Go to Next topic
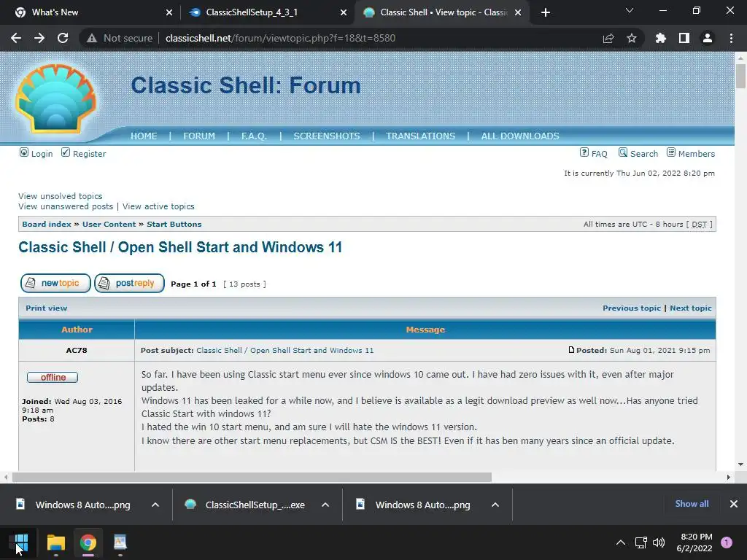The width and height of the screenshot is (747, 560). pyautogui.click(x=691, y=308)
